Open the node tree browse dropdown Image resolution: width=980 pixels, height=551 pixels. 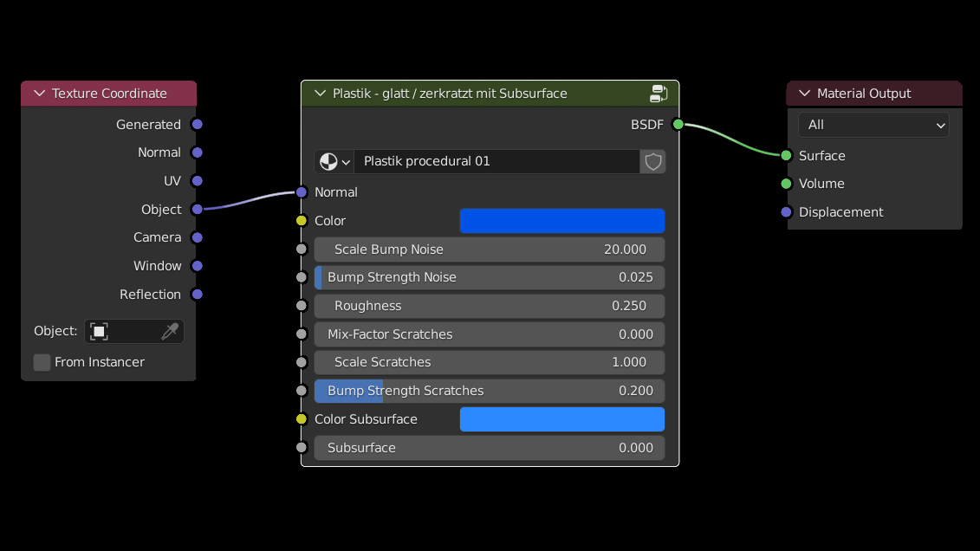[334, 162]
